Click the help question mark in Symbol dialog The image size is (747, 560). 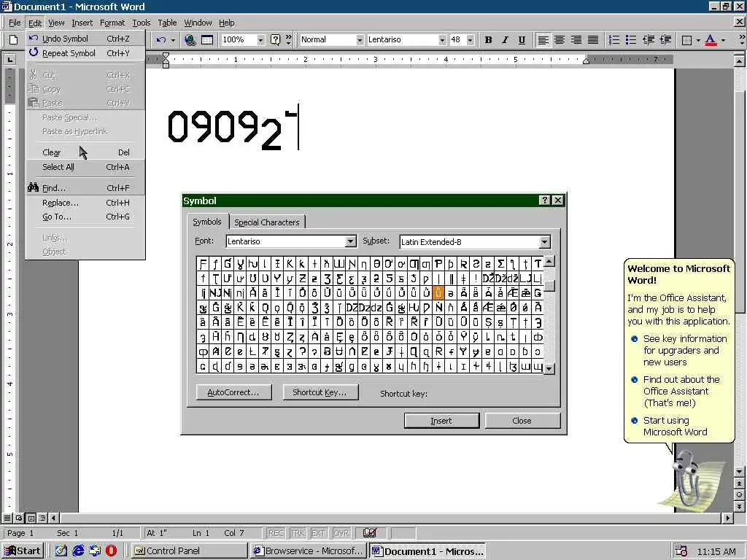[544, 201]
